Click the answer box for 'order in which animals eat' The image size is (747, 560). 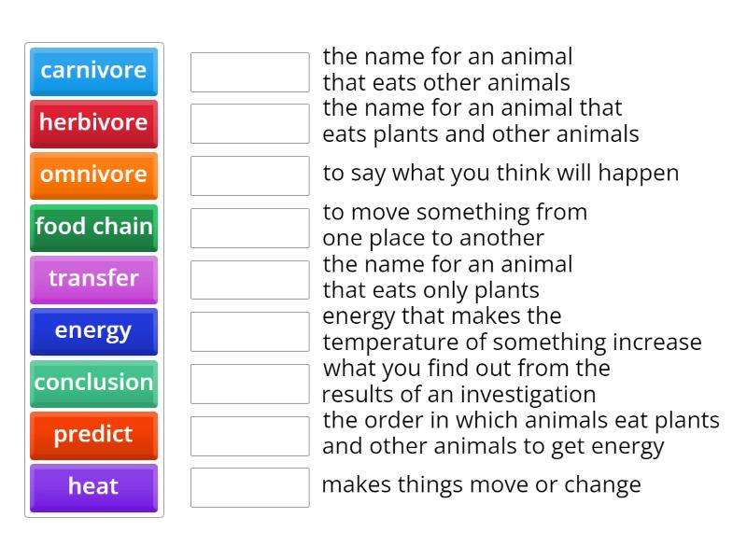pyautogui.click(x=249, y=436)
